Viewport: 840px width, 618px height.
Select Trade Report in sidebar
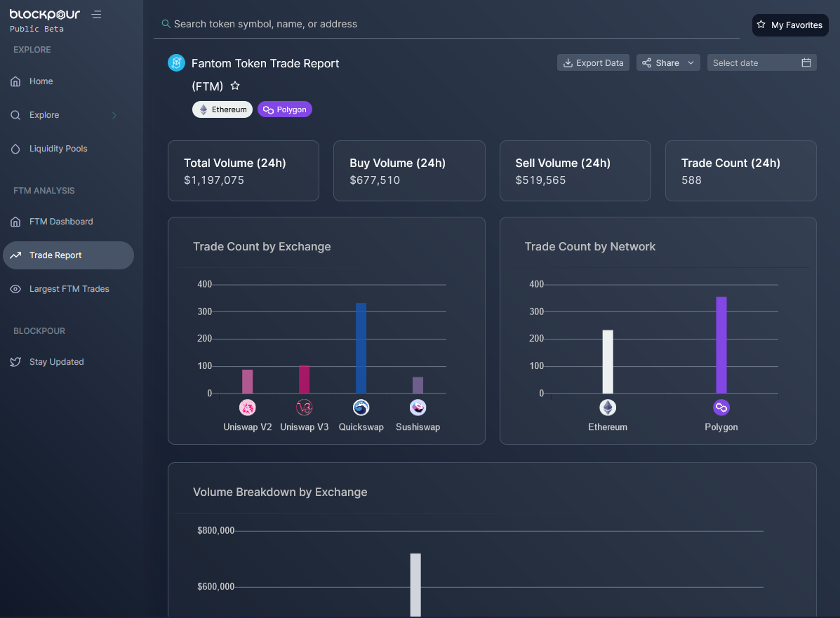69,255
